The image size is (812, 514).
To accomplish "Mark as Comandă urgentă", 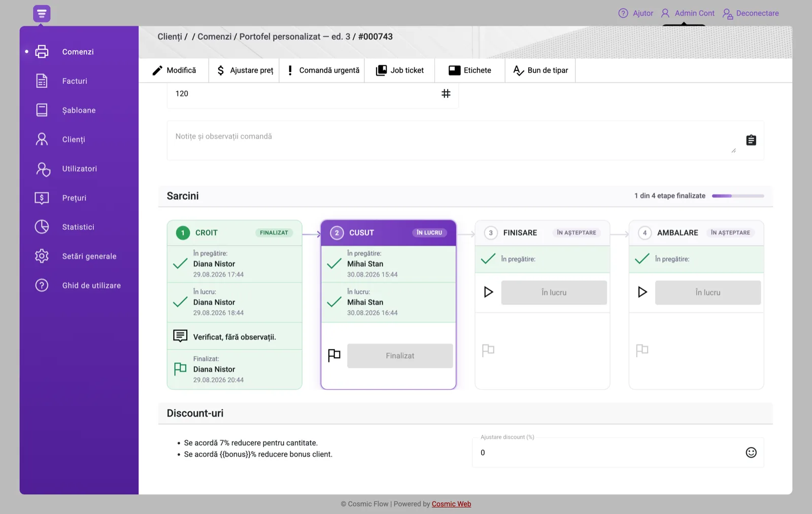I will [x=323, y=71].
